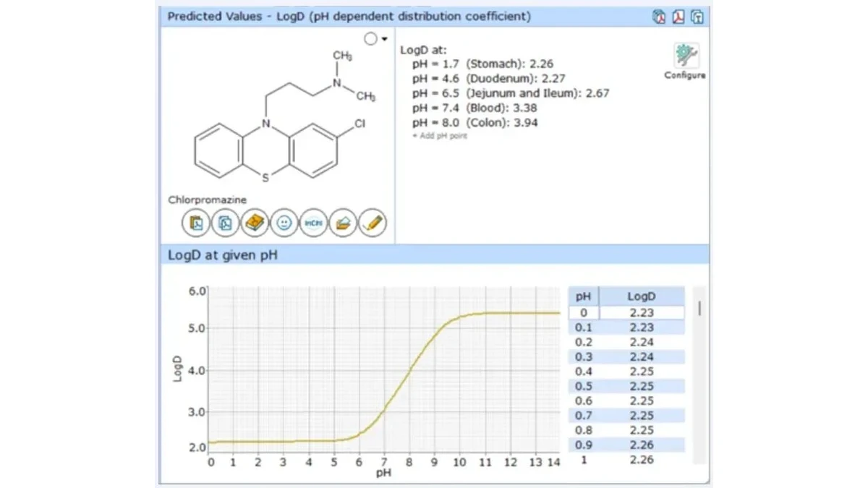Click the rightmost document icon in header

point(697,17)
